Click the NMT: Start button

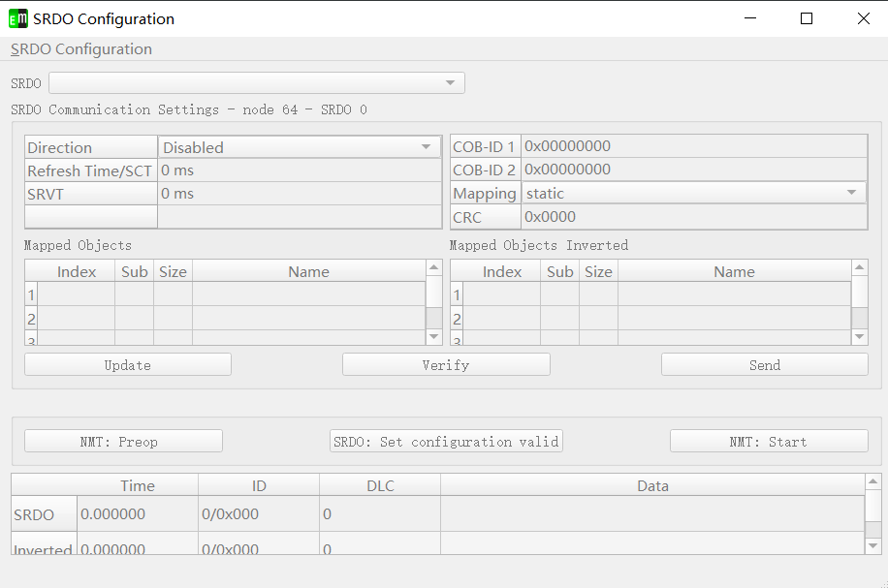pyautogui.click(x=769, y=441)
